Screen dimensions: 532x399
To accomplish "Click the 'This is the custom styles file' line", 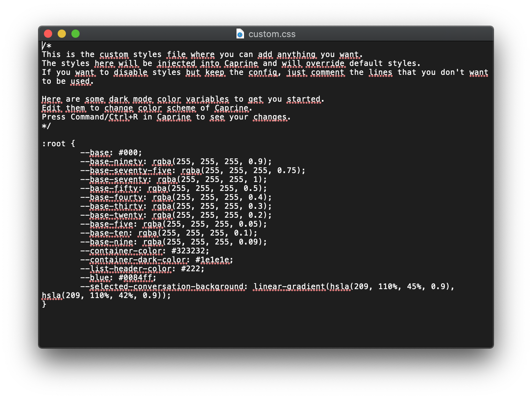I will [x=202, y=54].
